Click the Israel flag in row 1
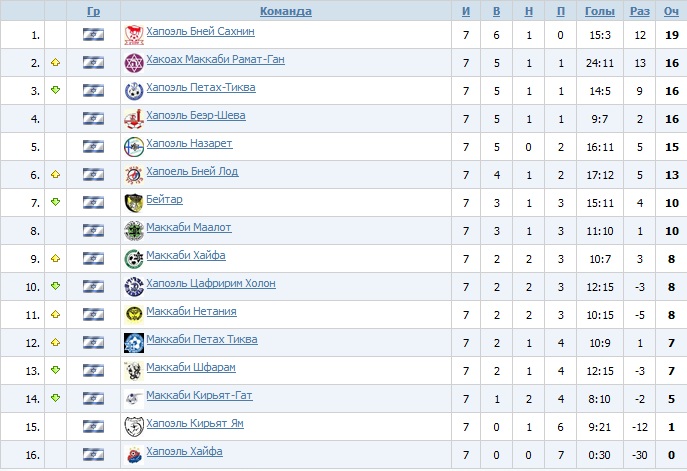This screenshot has width=687, height=471. (93, 35)
